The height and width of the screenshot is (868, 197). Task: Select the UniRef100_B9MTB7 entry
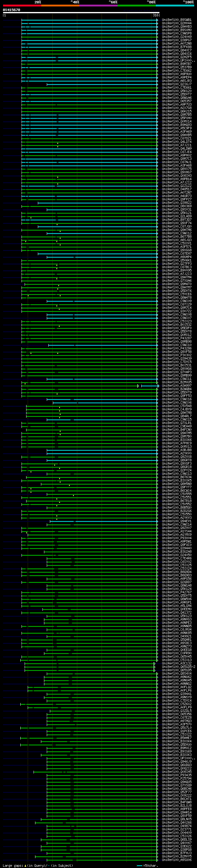pos(177,64)
